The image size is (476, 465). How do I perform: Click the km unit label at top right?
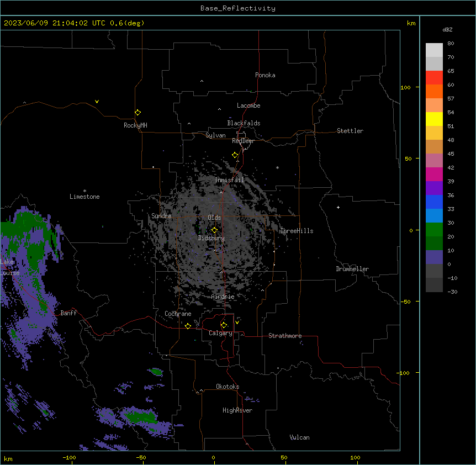[x=411, y=23]
